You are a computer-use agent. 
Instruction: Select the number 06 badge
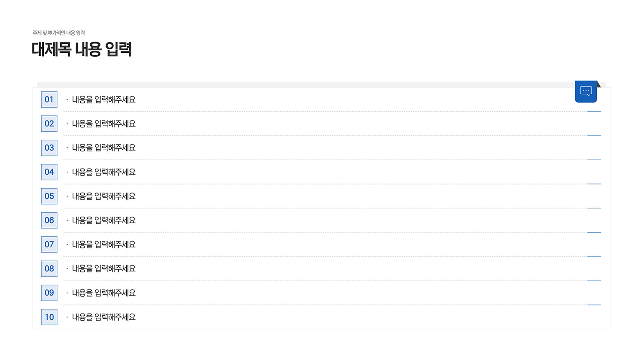point(49,220)
